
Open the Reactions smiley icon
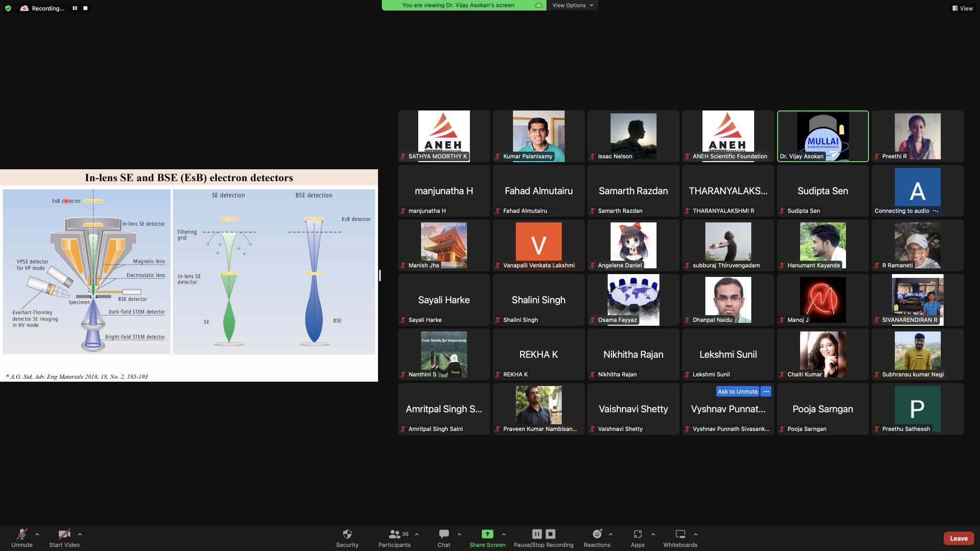(597, 534)
